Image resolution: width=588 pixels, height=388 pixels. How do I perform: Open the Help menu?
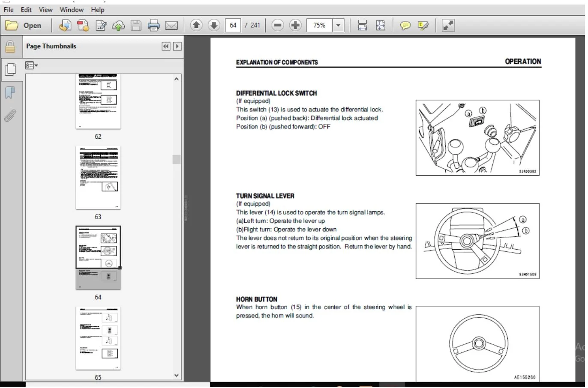(97, 9)
